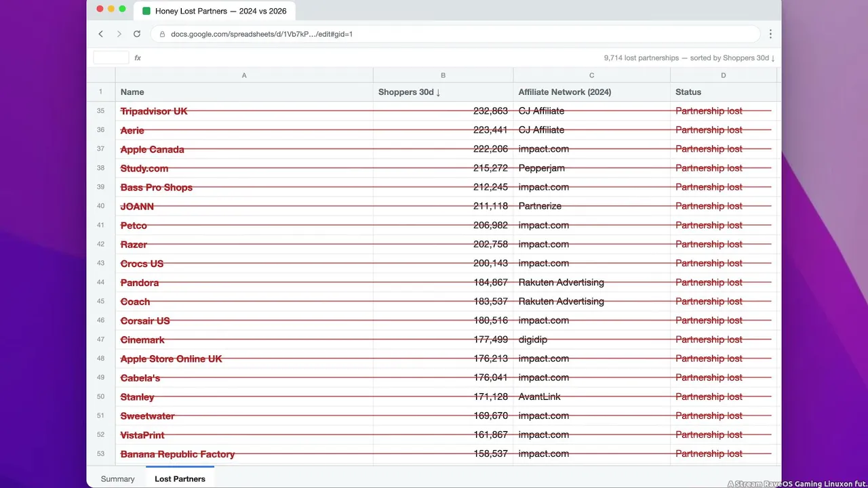The height and width of the screenshot is (488, 868).
Task: Click the 9,714 lost partnerships summary text
Action: click(x=689, y=58)
